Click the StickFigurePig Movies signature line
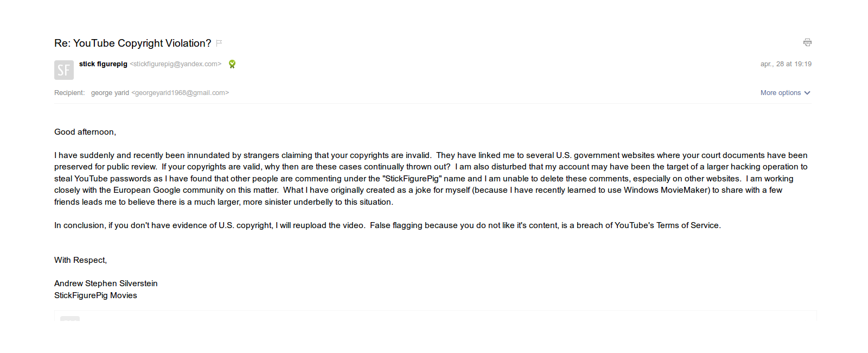 (x=95, y=295)
